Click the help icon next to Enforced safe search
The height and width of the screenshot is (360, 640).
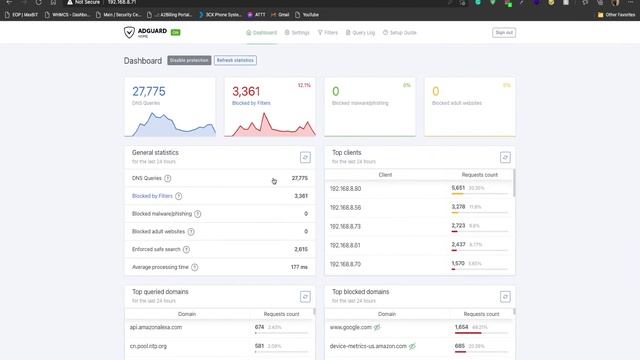click(x=186, y=249)
